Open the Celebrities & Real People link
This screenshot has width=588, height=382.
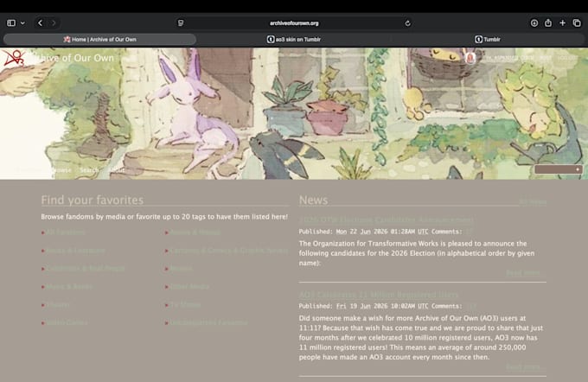point(85,269)
